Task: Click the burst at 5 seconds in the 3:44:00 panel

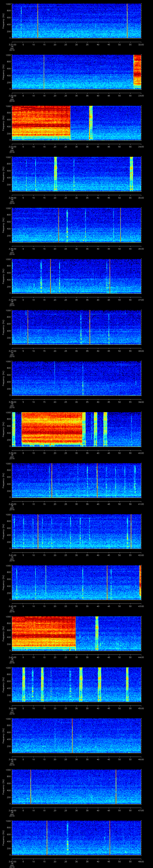Action: [x=24, y=685]
